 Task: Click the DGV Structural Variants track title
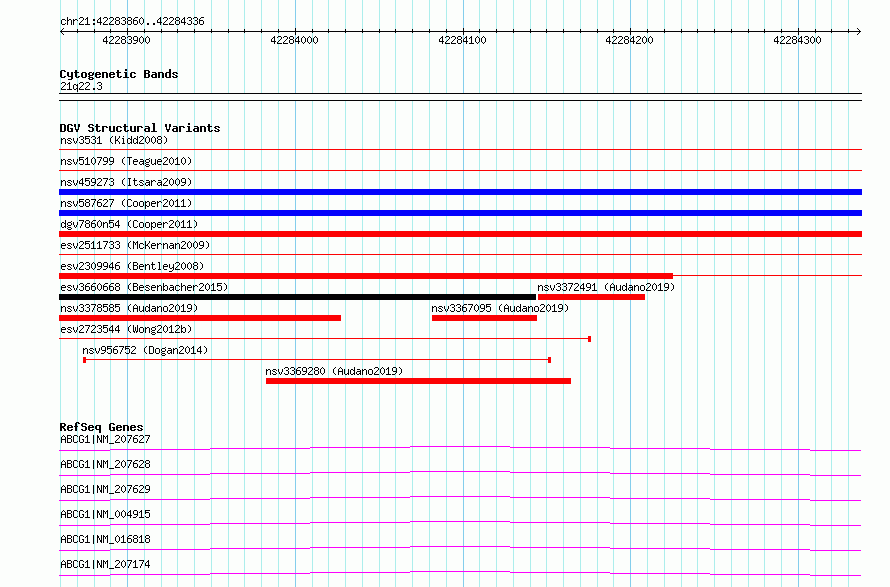[140, 128]
